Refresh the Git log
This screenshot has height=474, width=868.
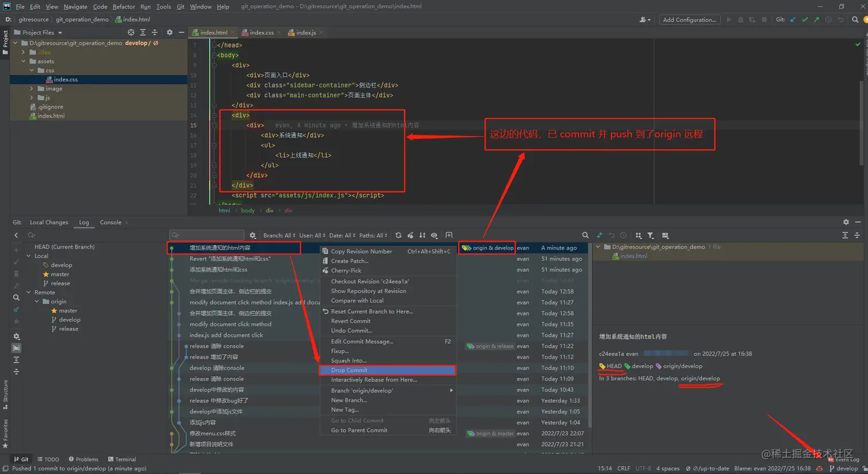[398, 235]
